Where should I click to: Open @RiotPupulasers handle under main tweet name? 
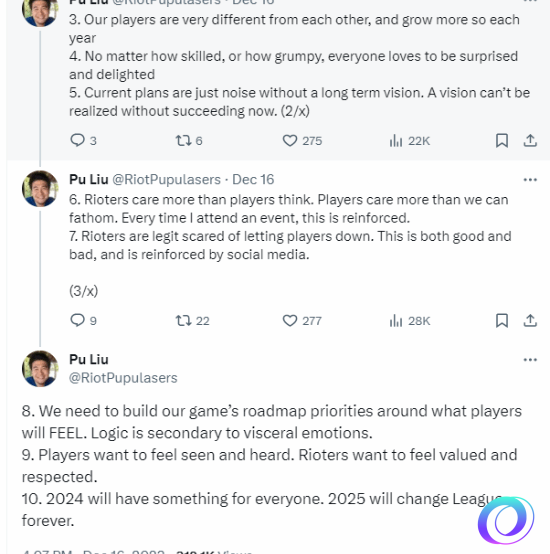pos(123,378)
